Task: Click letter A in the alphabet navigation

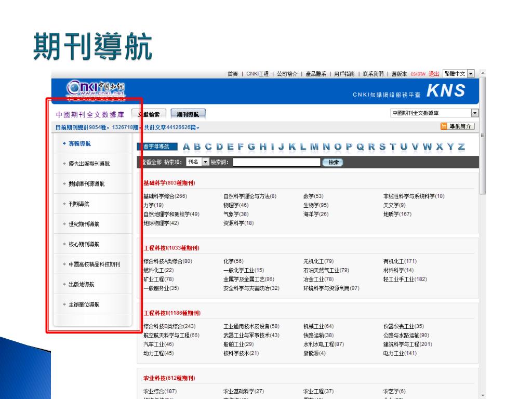Action: pyautogui.click(x=187, y=147)
